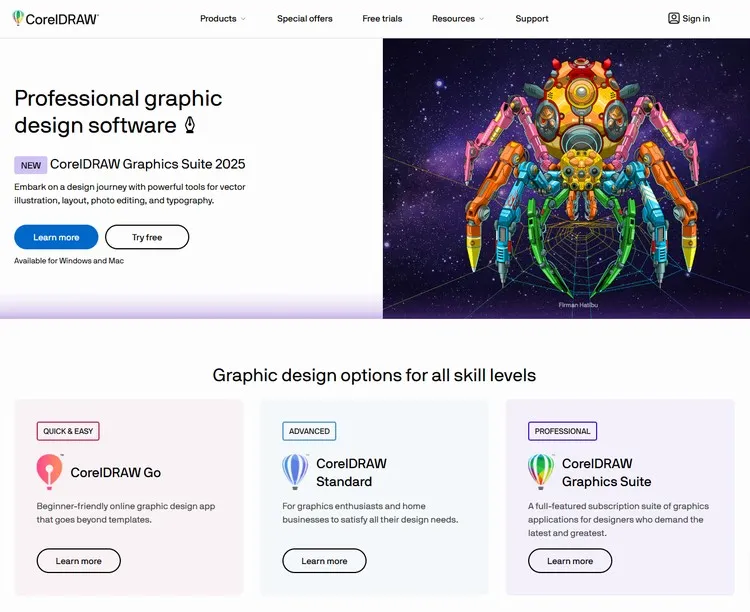
Task: Click the robot spider hero artwork
Action: click(x=566, y=178)
